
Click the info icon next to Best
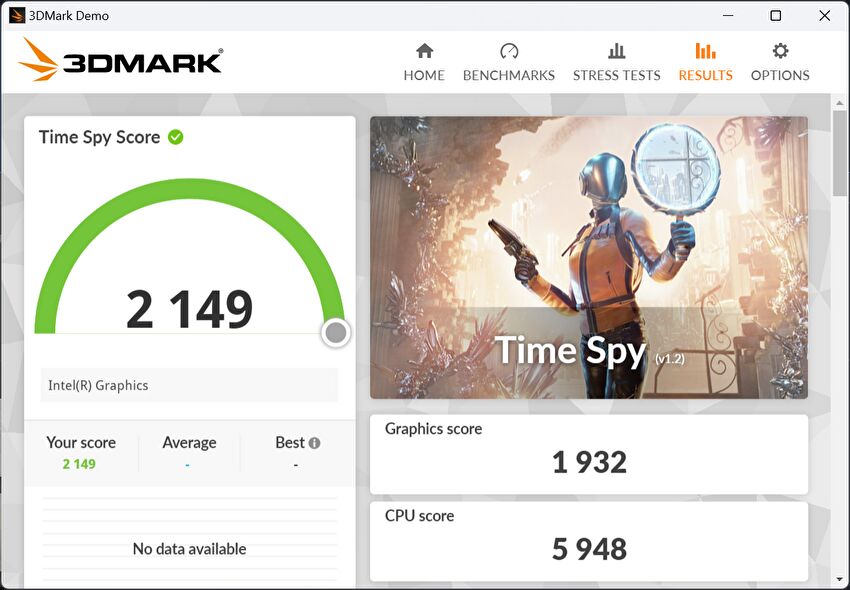314,443
